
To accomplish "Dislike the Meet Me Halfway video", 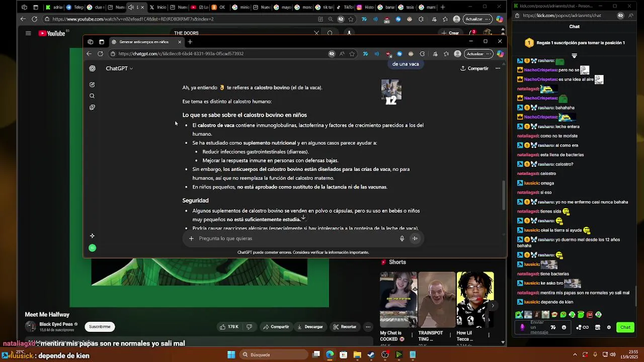I will (249, 327).
